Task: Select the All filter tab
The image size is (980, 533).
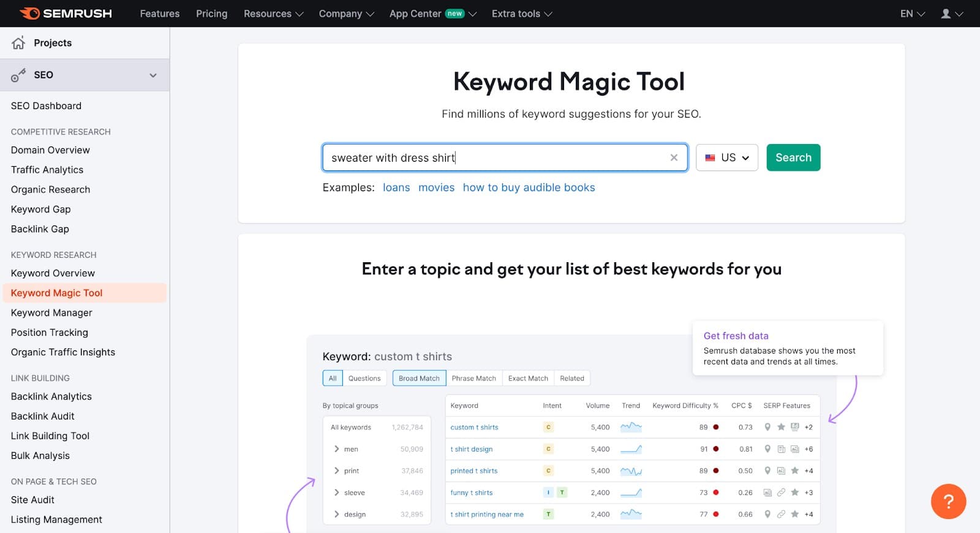Action: coord(333,379)
